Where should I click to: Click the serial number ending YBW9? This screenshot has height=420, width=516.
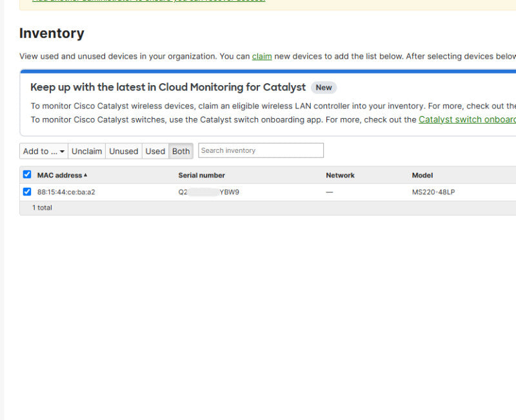(208, 192)
